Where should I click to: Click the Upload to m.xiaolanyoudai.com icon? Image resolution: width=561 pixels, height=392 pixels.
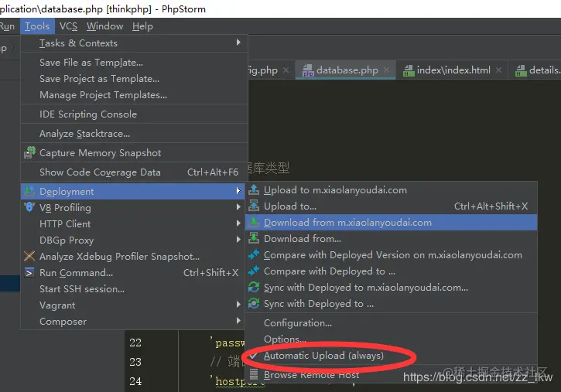(x=254, y=189)
